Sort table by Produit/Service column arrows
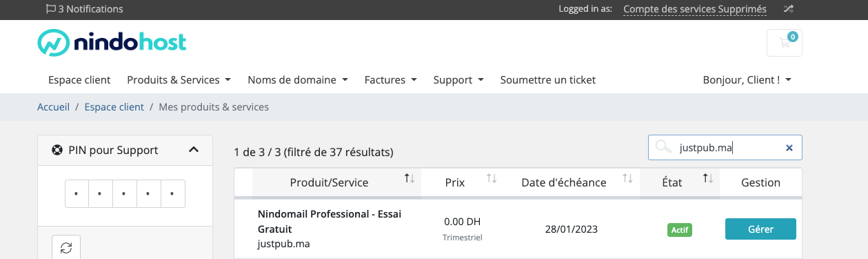The width and height of the screenshot is (868, 259). coord(410,179)
